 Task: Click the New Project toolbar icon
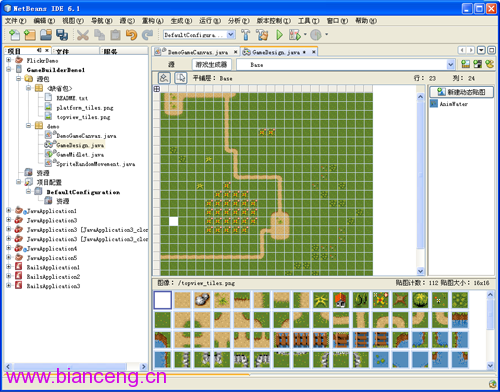point(30,35)
